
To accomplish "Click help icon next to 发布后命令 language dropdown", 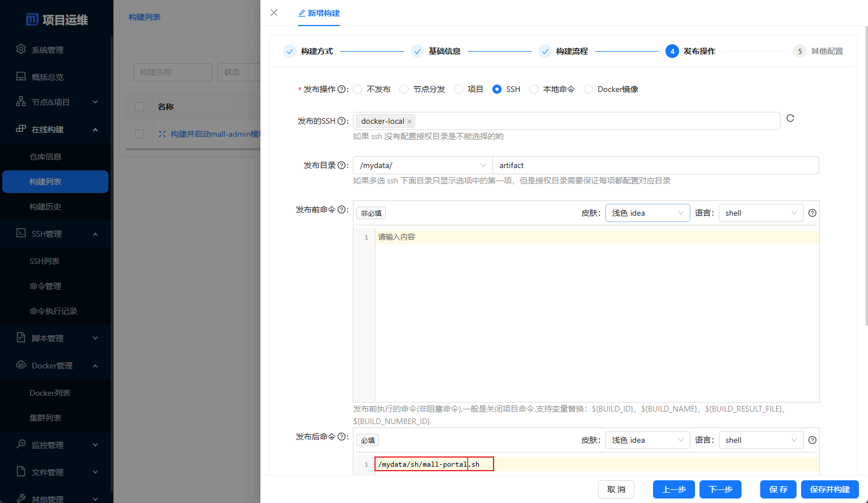I will pyautogui.click(x=812, y=440).
